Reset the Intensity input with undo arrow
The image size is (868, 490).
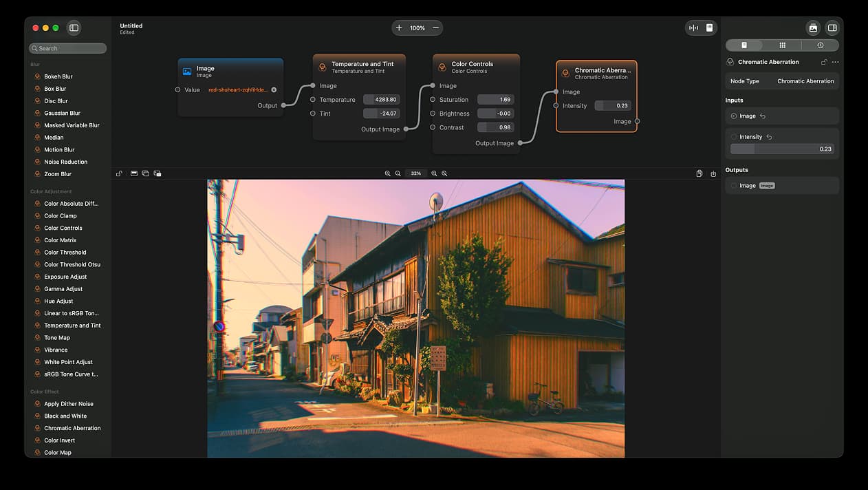[769, 137]
